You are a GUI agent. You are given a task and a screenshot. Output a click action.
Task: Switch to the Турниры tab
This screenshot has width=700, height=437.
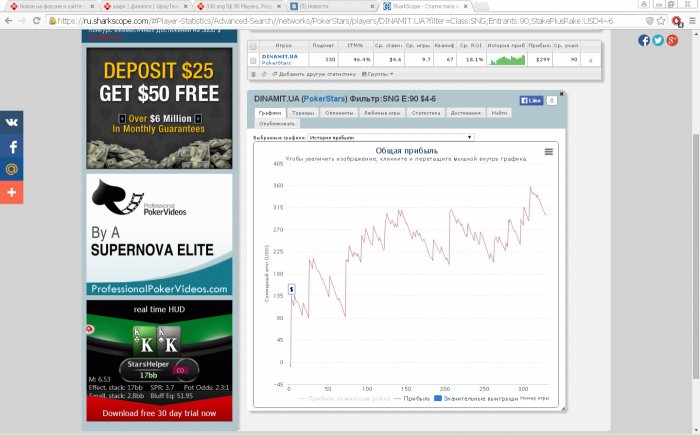pos(303,113)
